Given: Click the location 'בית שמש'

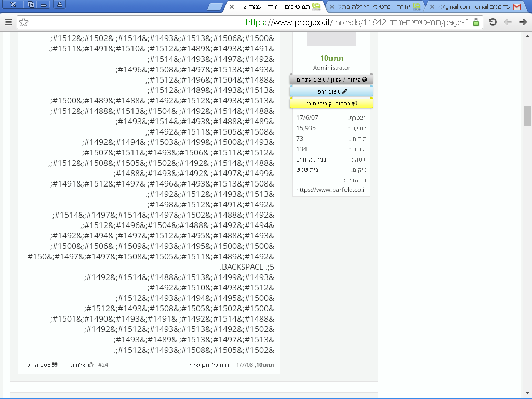Looking at the screenshot, I should coord(308,170).
